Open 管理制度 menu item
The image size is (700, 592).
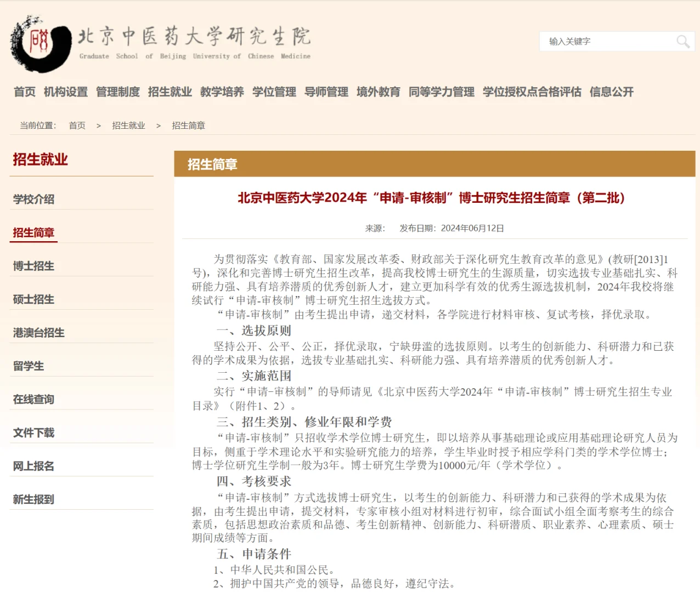pyautogui.click(x=118, y=92)
